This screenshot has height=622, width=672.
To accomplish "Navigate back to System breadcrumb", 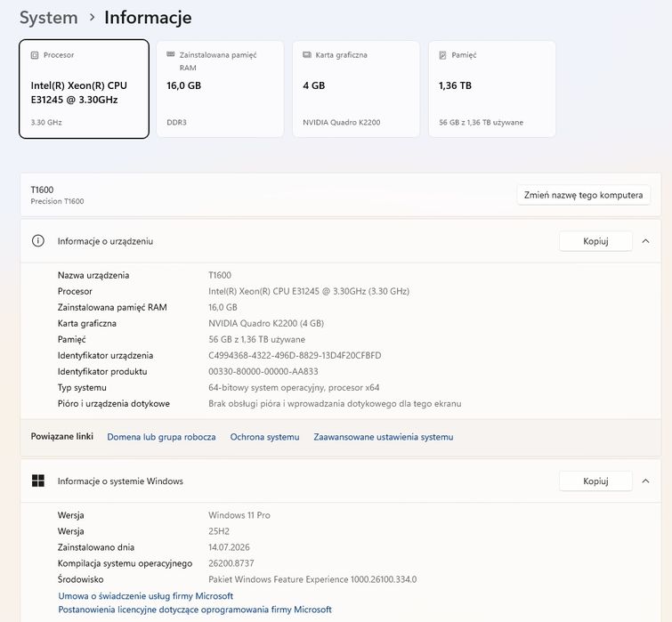I will 48,18.
